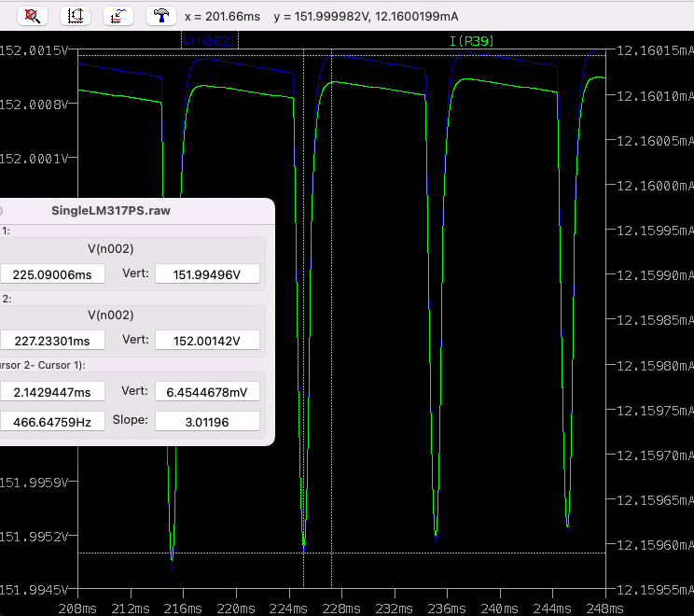Click time axis label 228ms

341,609
